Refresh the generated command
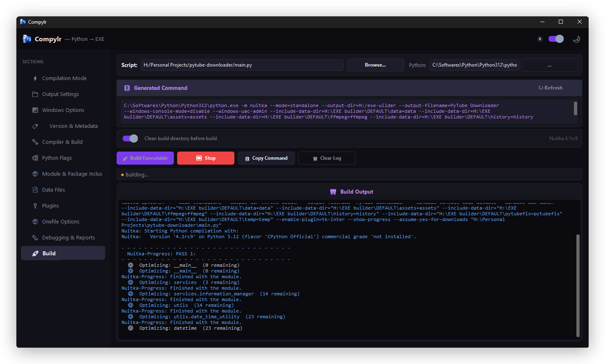 tap(551, 88)
